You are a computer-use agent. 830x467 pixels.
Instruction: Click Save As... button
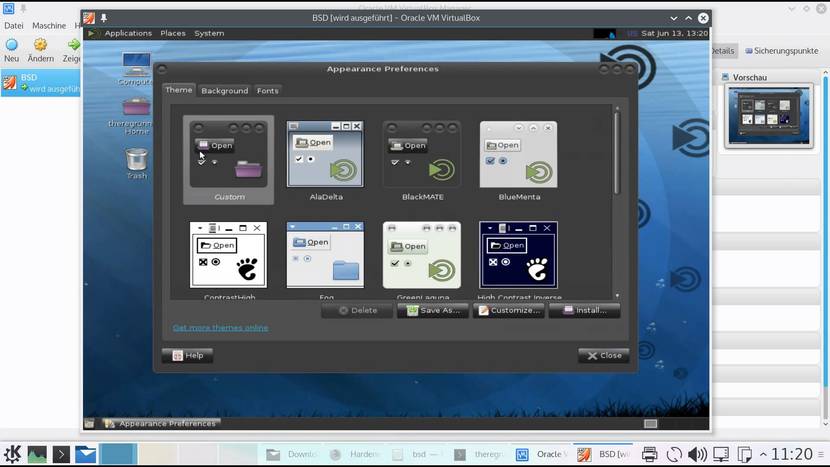(x=432, y=310)
